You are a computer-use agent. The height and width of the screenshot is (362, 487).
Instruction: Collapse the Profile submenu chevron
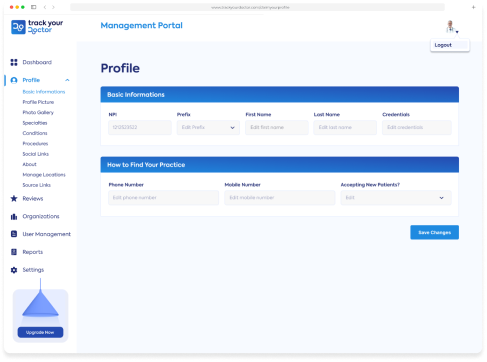[67, 80]
